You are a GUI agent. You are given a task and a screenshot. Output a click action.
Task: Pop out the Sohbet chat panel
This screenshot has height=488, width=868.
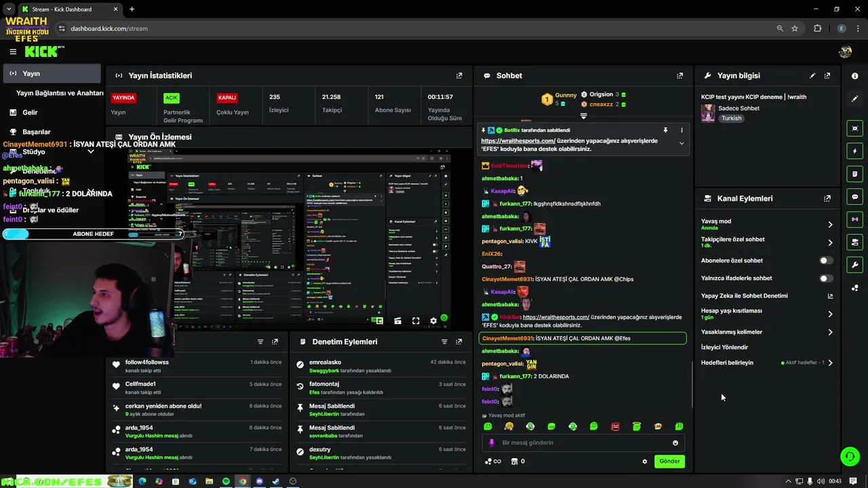click(x=680, y=76)
